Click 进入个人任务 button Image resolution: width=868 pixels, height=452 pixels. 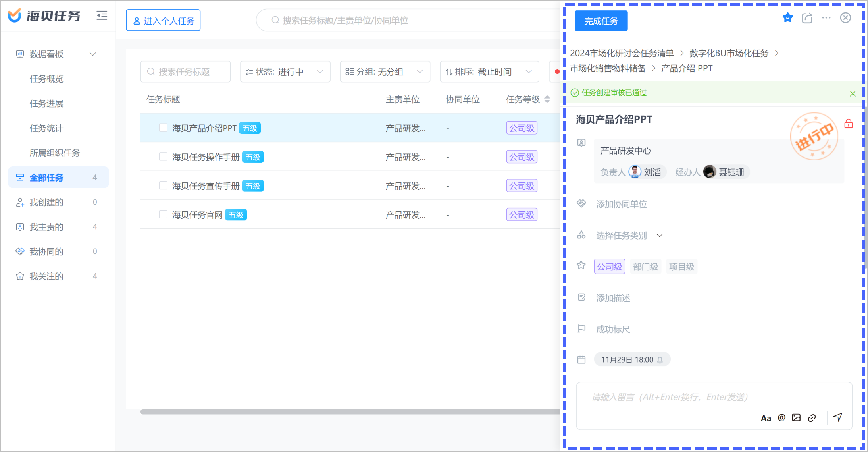pos(163,20)
